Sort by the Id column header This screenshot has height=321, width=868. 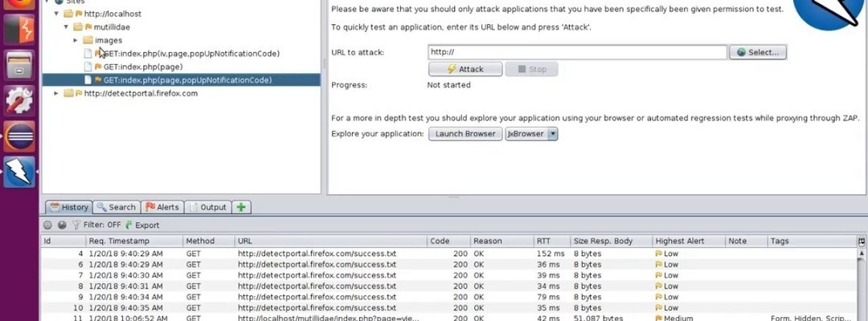point(63,242)
